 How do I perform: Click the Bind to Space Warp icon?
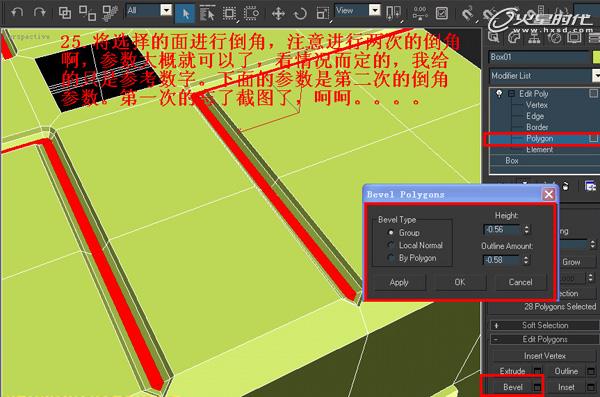[110, 13]
